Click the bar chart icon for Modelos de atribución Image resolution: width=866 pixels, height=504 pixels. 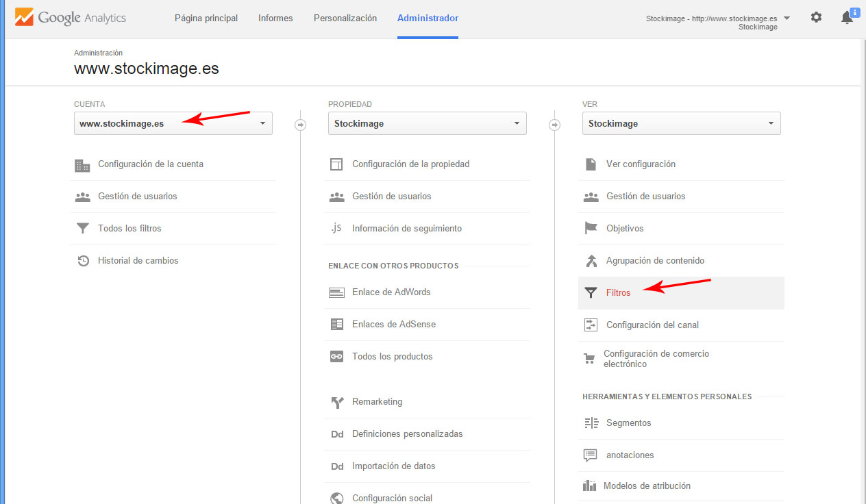589,486
